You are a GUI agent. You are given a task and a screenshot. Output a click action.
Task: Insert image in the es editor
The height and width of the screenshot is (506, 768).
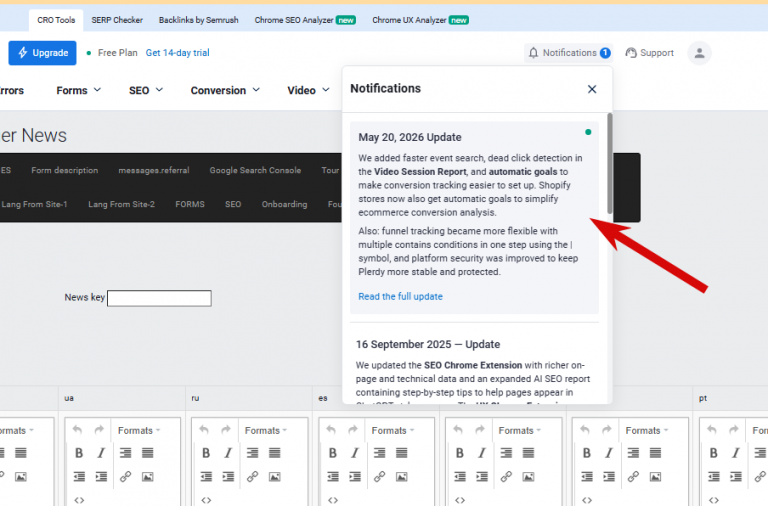(x=401, y=476)
